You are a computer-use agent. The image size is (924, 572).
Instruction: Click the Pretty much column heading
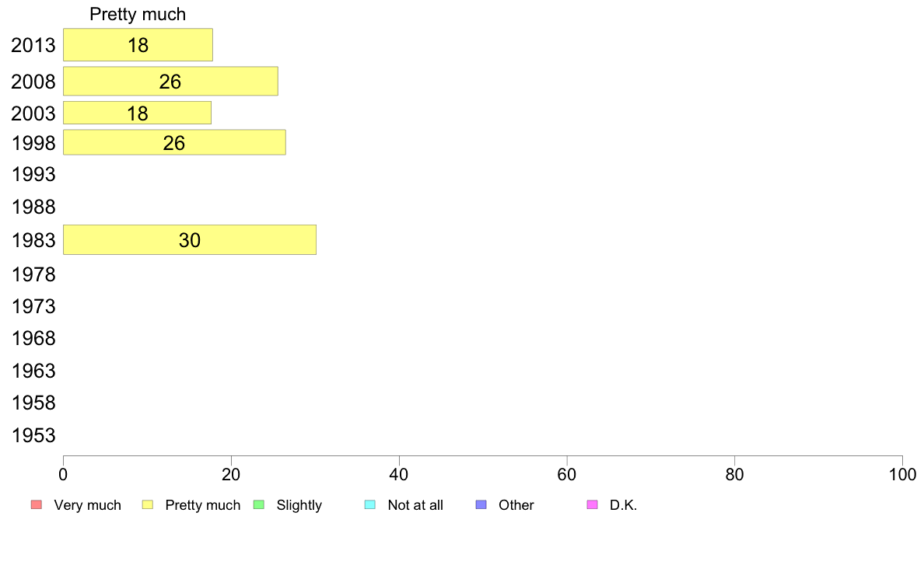click(x=138, y=14)
